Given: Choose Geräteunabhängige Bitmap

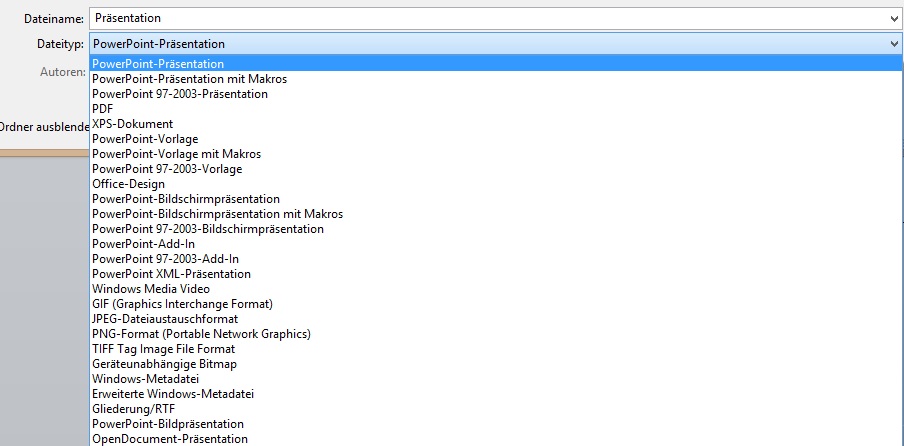Looking at the screenshot, I should tap(496, 363).
